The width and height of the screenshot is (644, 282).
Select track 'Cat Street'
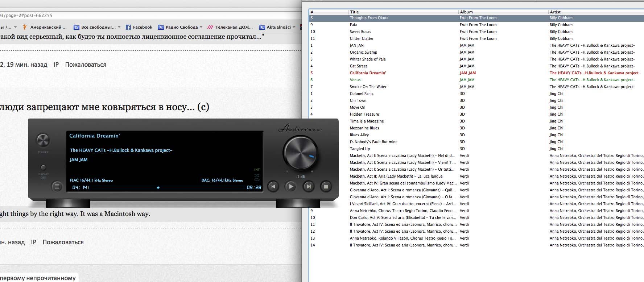pyautogui.click(x=476, y=66)
